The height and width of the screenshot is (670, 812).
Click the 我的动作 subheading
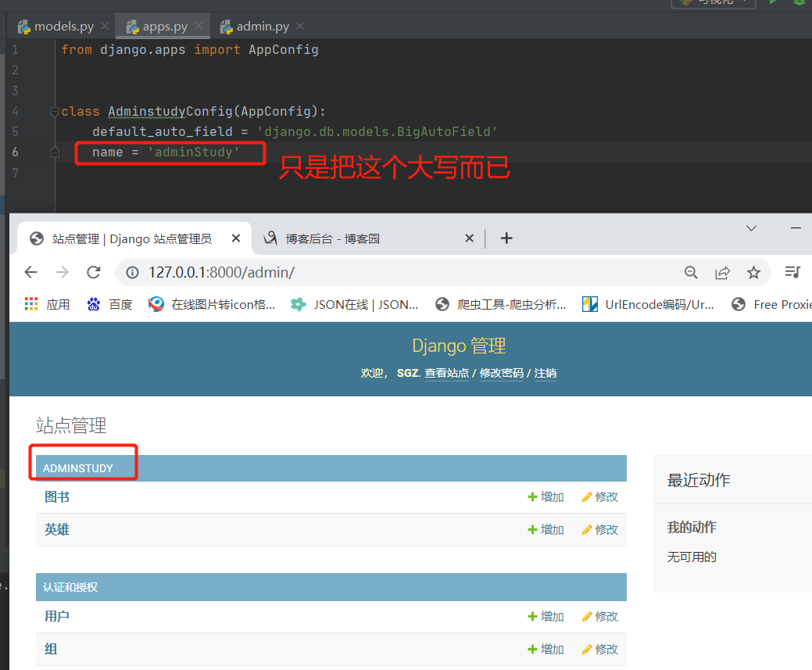click(x=692, y=528)
